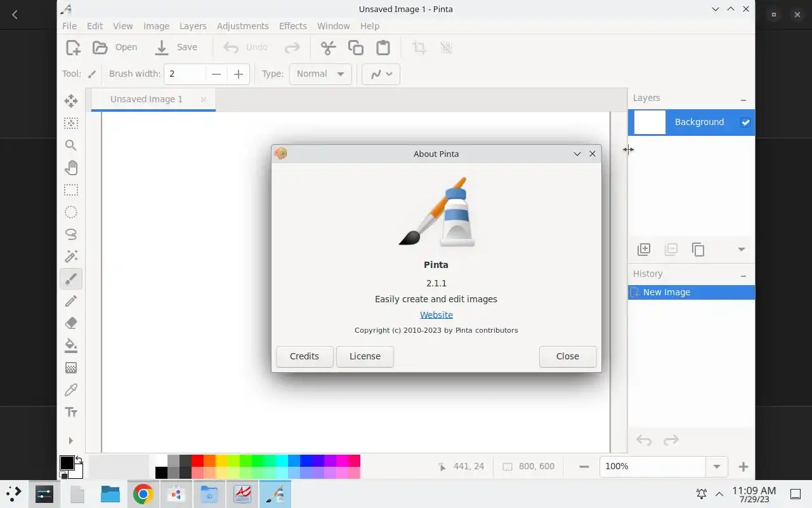
Task: Click Close in About Pinta dialog
Action: click(568, 356)
